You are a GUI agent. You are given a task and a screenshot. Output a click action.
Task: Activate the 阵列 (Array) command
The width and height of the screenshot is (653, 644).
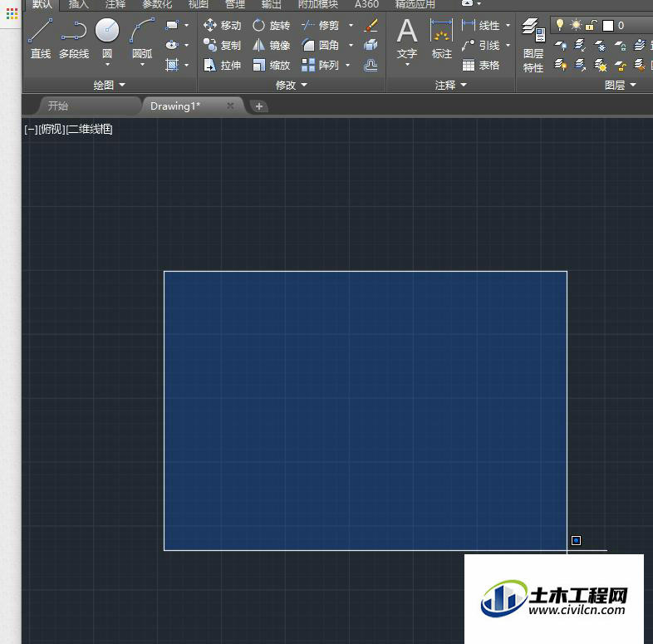(x=320, y=65)
